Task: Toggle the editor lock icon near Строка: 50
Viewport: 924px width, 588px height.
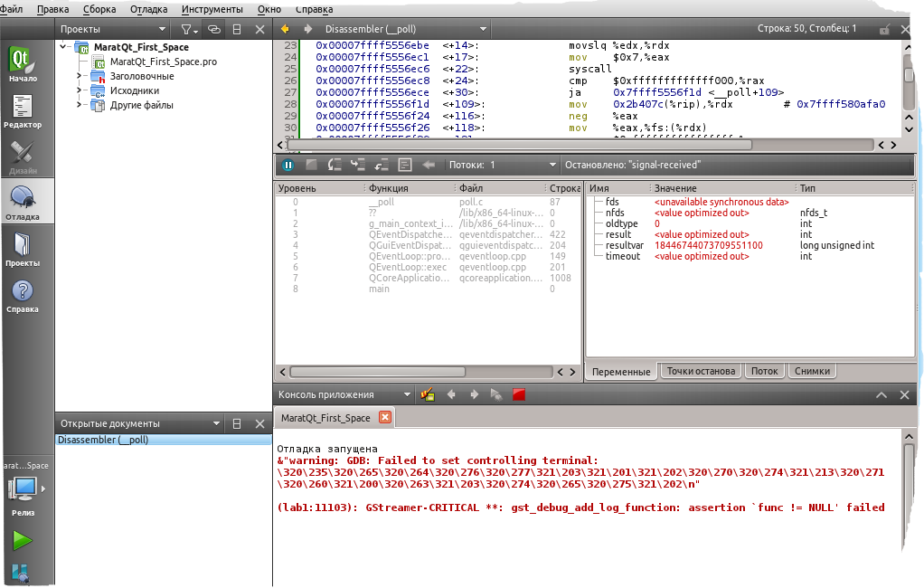Action: tap(884, 30)
